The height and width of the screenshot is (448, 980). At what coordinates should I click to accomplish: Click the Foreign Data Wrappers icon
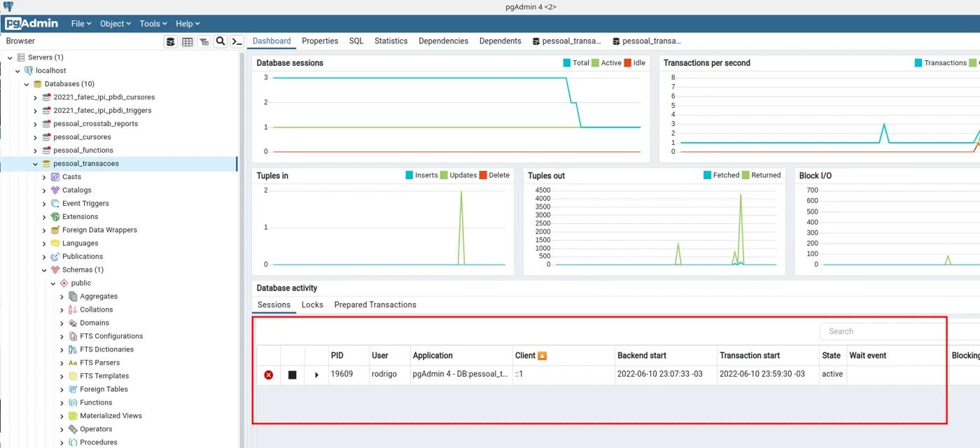click(55, 230)
